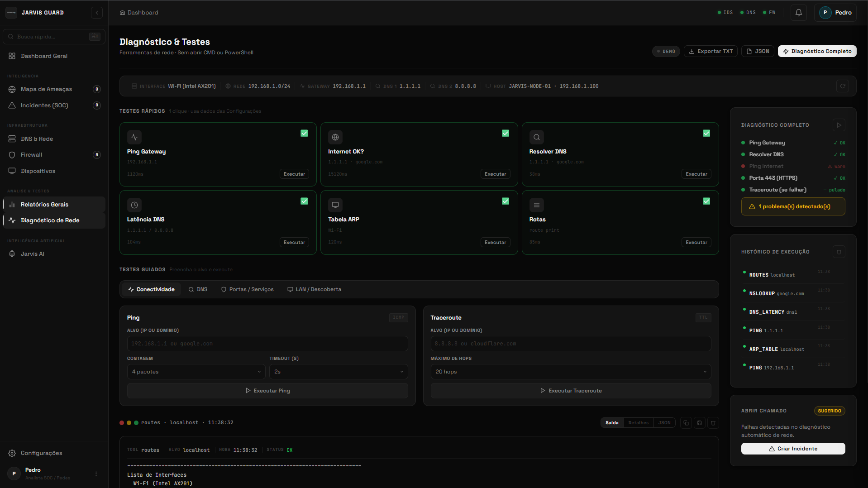Toggle Tabela ARP test checkbox
Image resolution: width=868 pixels, height=488 pixels.
(x=506, y=201)
